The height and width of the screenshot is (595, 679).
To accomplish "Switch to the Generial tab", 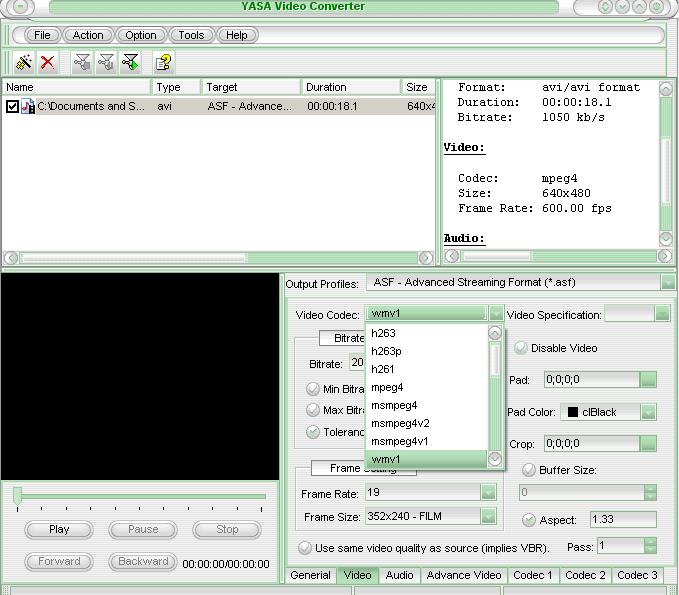I will pyautogui.click(x=310, y=575).
